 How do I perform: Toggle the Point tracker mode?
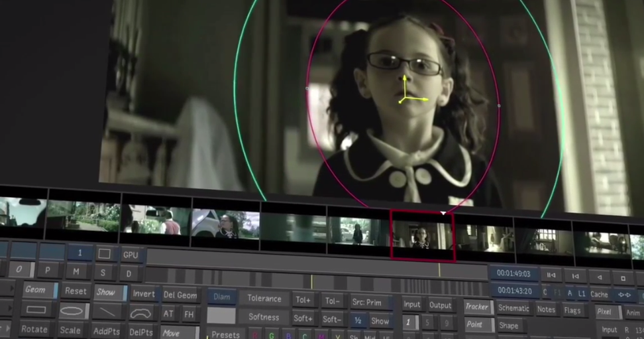pos(479,324)
